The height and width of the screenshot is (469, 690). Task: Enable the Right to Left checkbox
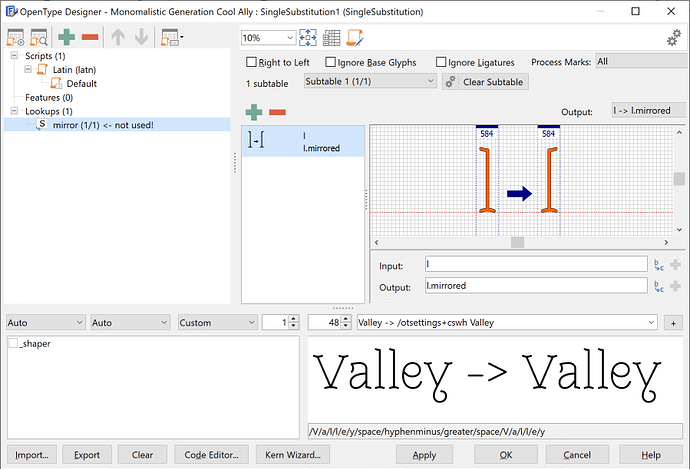pos(253,62)
